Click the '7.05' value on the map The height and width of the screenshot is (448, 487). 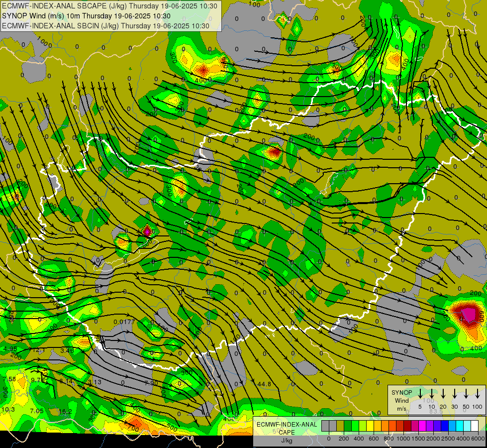[x=37, y=411]
